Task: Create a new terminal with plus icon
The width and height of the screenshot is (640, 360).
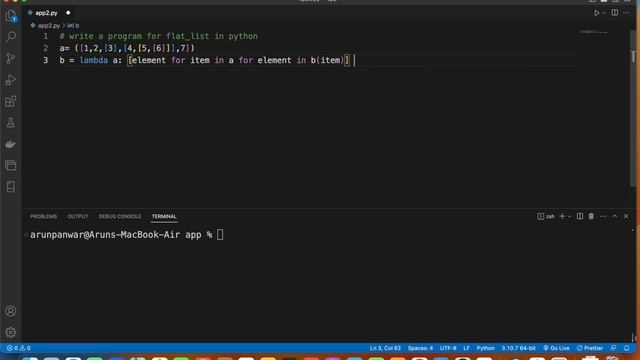Action: point(562,216)
